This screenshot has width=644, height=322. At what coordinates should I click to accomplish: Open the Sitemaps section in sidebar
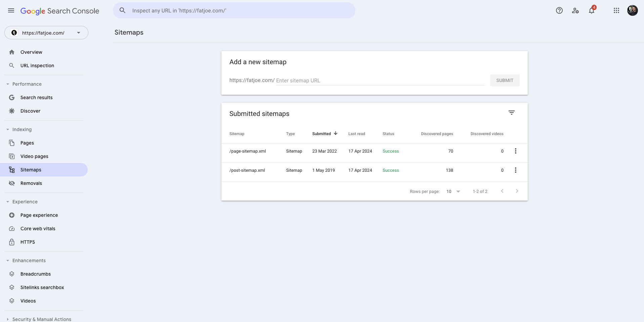tap(31, 169)
